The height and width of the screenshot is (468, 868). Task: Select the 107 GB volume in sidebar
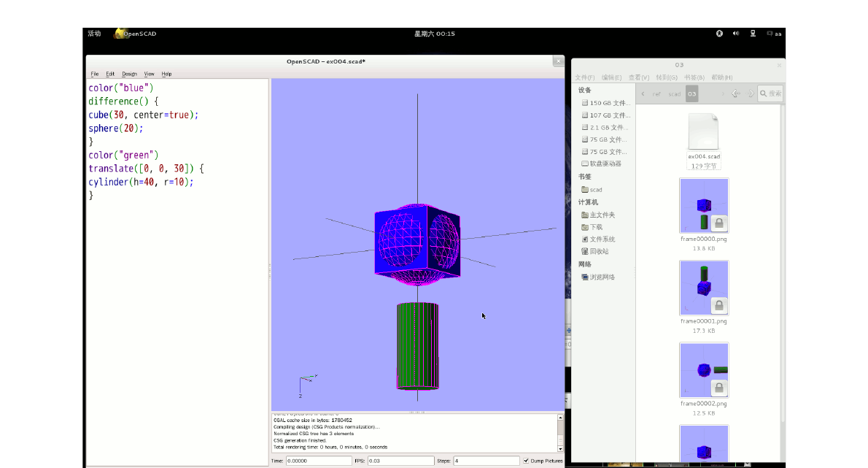click(605, 115)
